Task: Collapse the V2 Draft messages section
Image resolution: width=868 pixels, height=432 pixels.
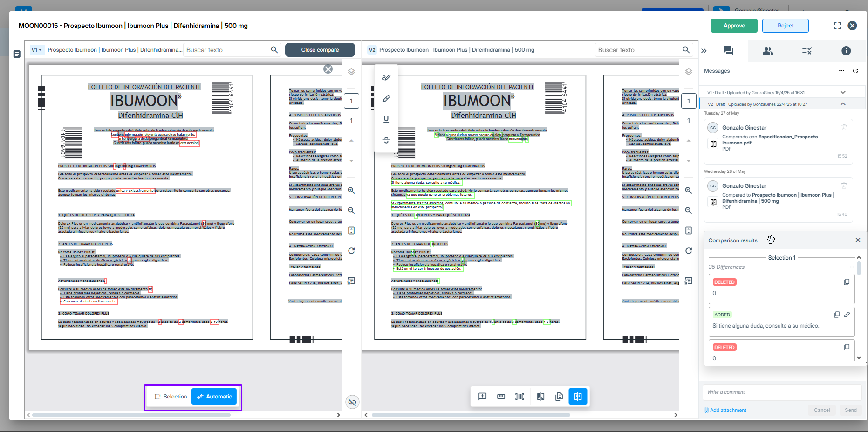Action: pos(842,104)
